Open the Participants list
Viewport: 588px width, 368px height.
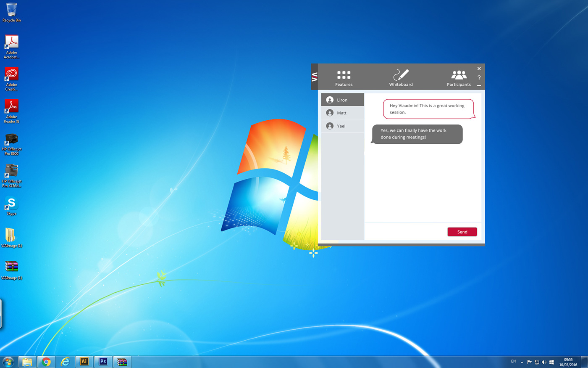pyautogui.click(x=459, y=78)
